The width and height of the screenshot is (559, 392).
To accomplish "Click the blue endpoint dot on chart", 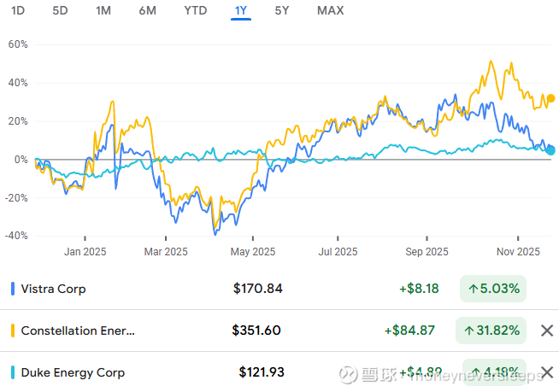I will click(550, 150).
